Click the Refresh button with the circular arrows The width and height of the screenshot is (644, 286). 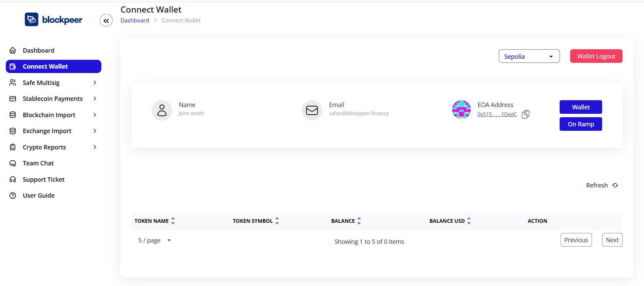pyautogui.click(x=602, y=185)
